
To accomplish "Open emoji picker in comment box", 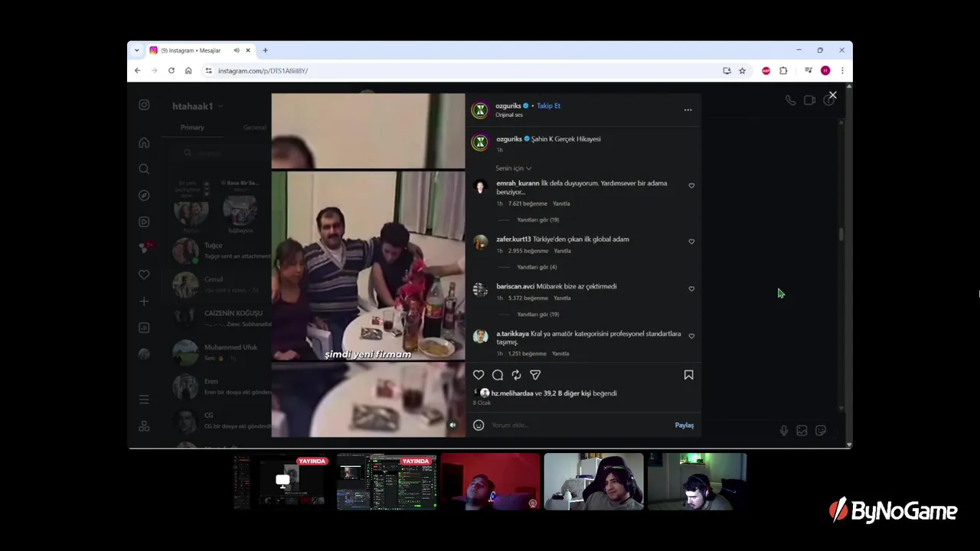I will (479, 425).
